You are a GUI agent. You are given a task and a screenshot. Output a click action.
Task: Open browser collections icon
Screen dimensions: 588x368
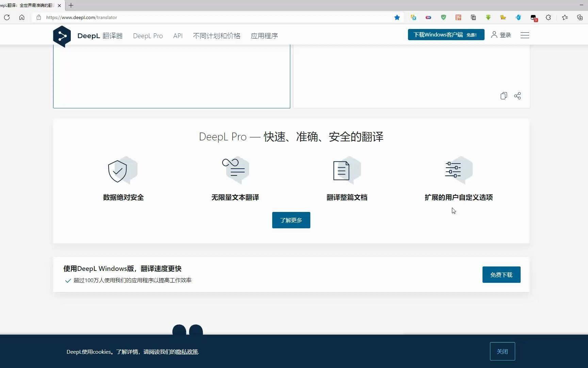pyautogui.click(x=580, y=17)
